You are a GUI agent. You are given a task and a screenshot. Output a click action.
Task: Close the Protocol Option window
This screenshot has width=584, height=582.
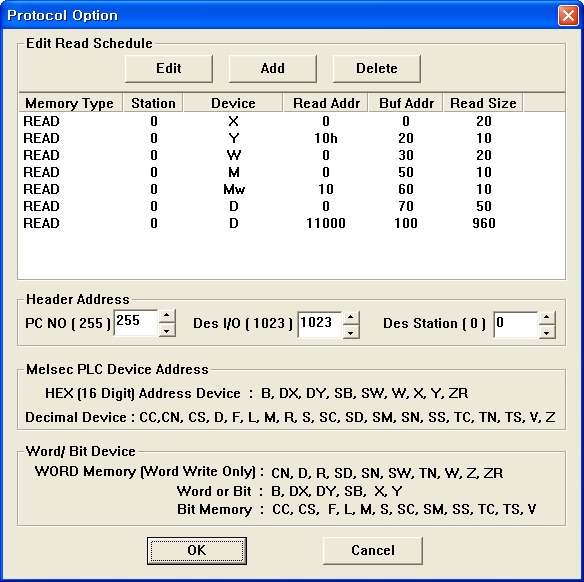click(568, 16)
